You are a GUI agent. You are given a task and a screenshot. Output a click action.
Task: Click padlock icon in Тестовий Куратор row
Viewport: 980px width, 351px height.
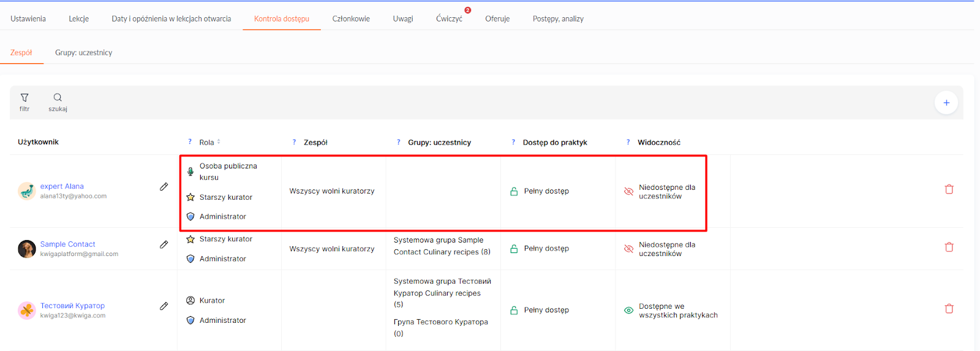(x=514, y=310)
